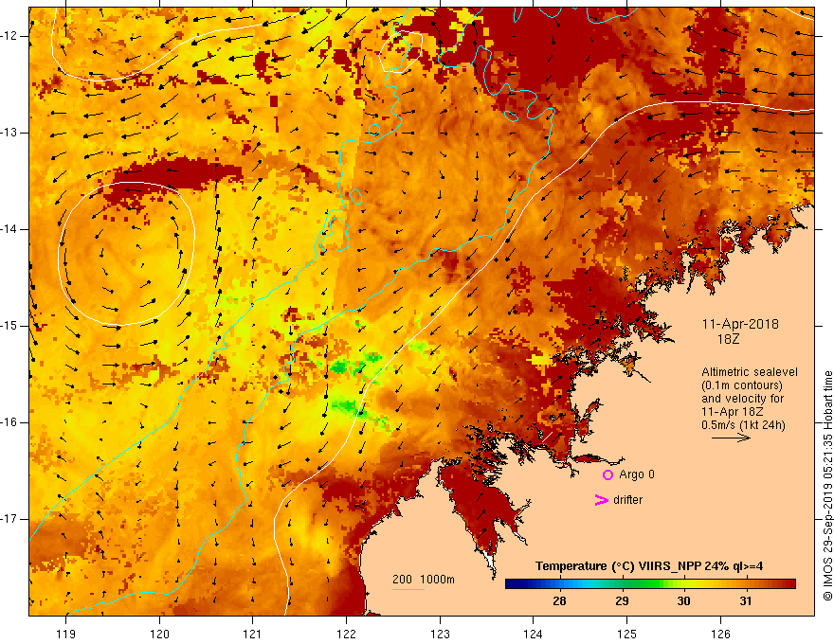Screen dimensions: 834x644
Task: Click the "drifter" legend label
Action: coord(627,500)
